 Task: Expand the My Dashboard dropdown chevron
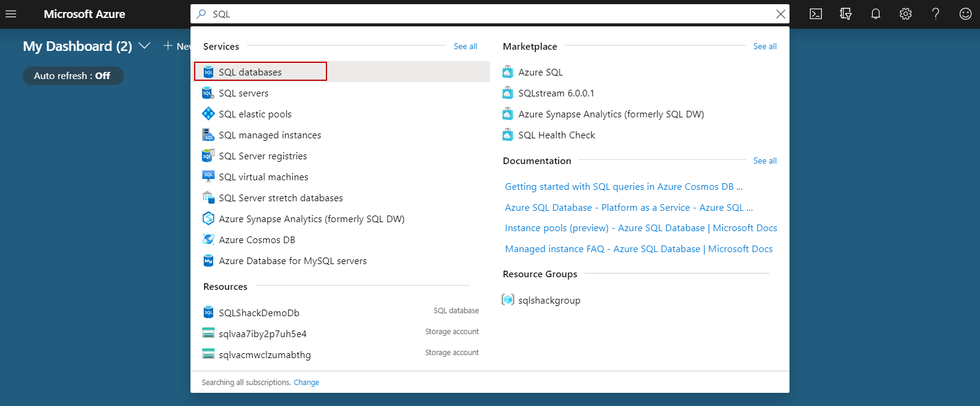pos(144,46)
